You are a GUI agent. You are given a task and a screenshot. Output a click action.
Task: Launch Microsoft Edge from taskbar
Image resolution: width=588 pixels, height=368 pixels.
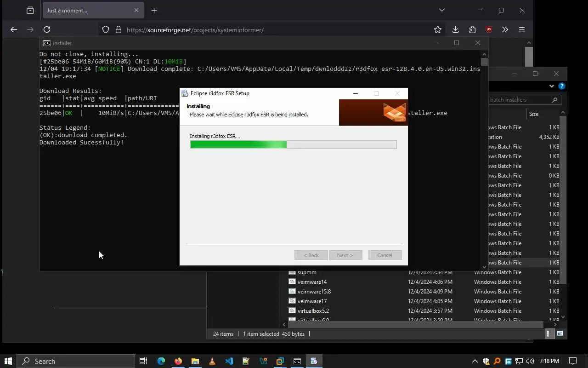tap(161, 361)
